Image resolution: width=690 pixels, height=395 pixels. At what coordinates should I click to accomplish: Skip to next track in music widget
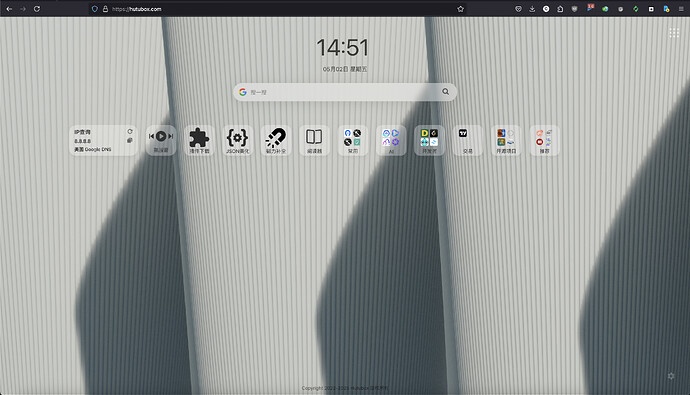click(x=171, y=136)
